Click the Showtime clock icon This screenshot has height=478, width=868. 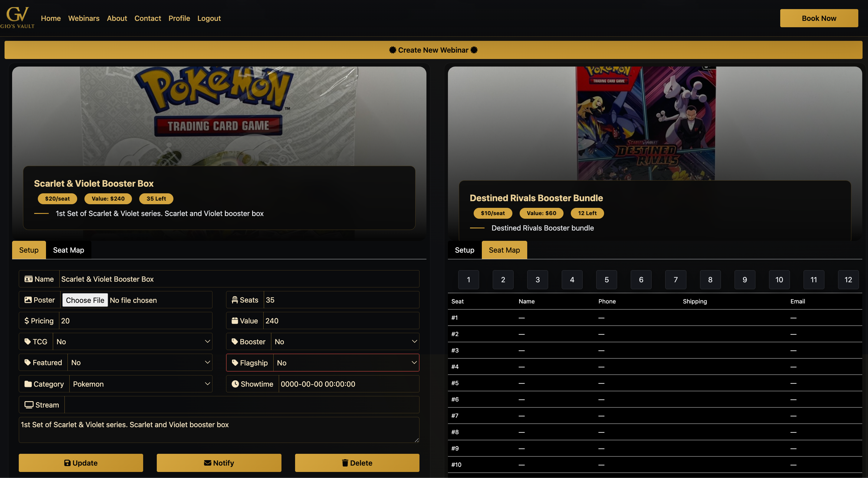point(235,384)
